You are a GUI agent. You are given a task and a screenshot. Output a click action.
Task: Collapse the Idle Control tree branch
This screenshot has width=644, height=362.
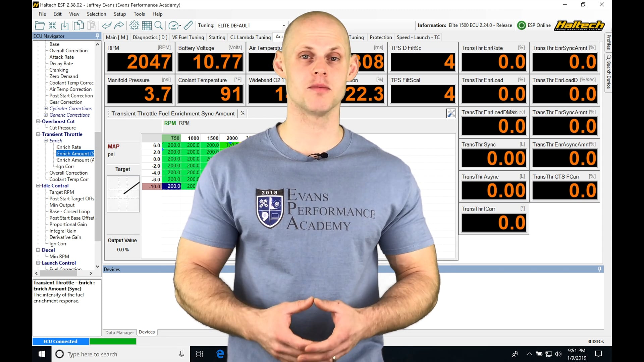[x=38, y=186]
